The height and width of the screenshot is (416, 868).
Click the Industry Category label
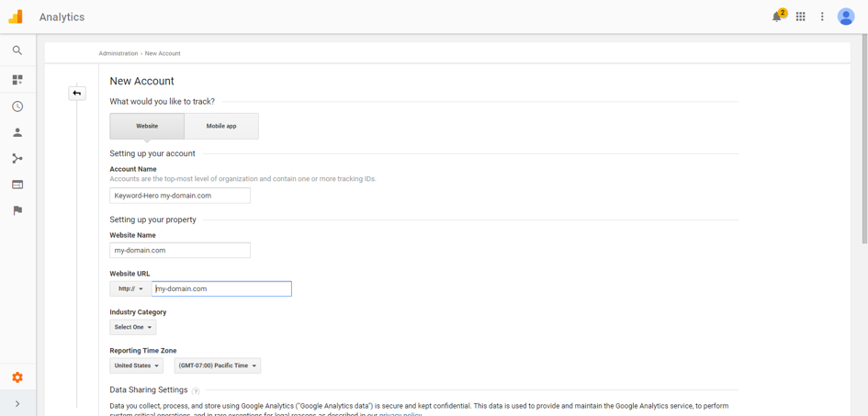(x=138, y=312)
